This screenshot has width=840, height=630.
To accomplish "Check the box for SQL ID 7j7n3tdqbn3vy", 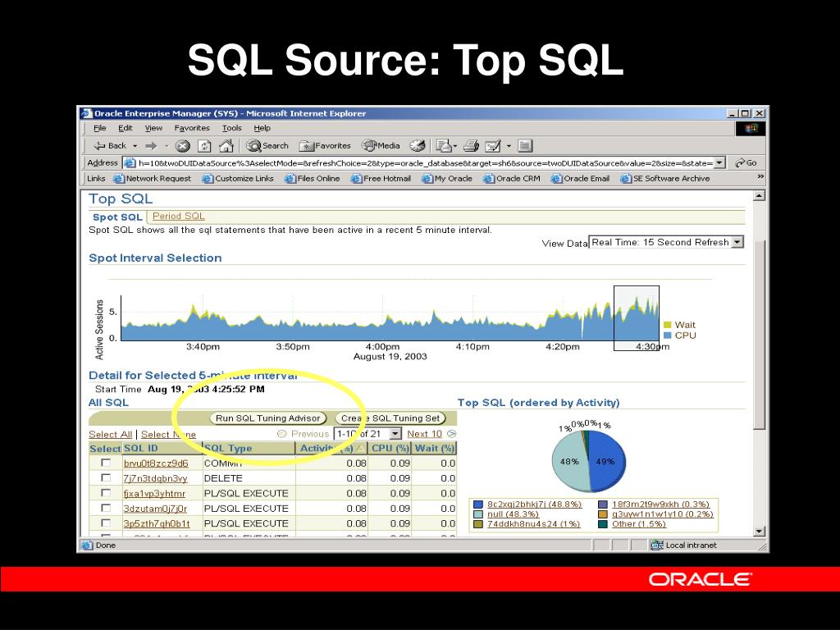I will pos(106,477).
